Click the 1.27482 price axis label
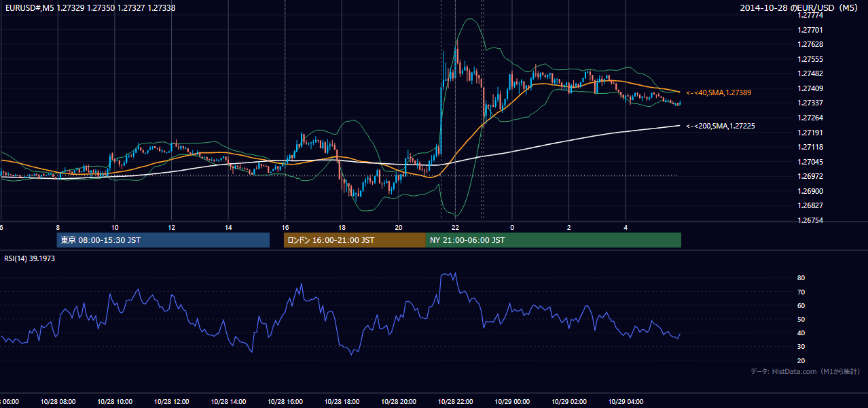Viewport: 868px width, 408px height. [810, 73]
